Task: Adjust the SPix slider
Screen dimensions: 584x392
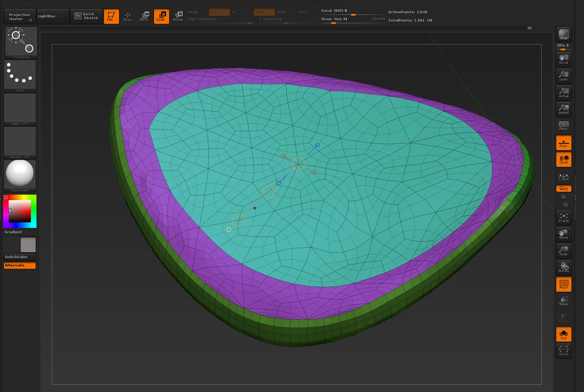Action: tap(563, 47)
